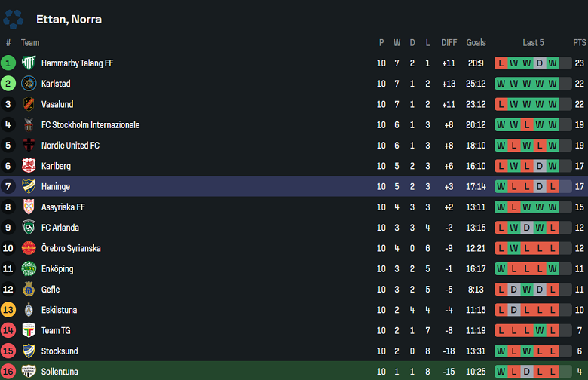Click the red position 15 badge
The image size is (588, 380).
(x=8, y=351)
